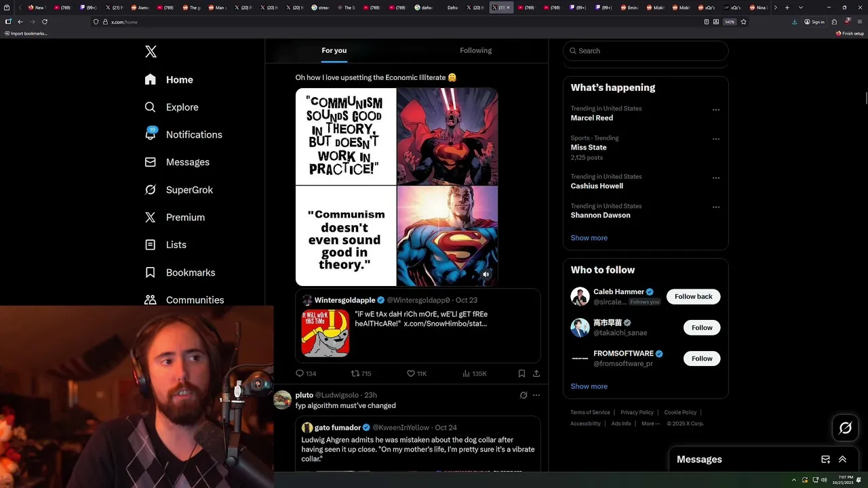Viewport: 868px width, 488px height.
Task: Open the floating Grok button
Action: 845,428
